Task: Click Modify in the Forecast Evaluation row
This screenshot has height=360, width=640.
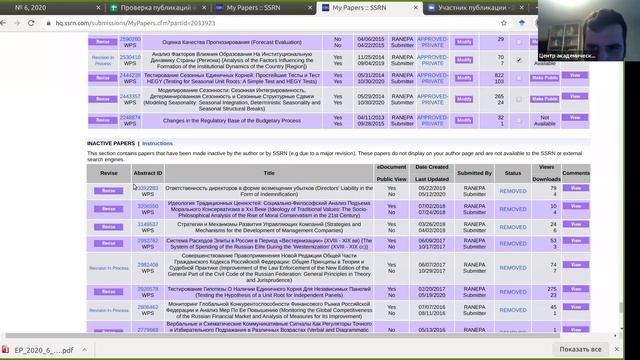Action: tap(464, 42)
